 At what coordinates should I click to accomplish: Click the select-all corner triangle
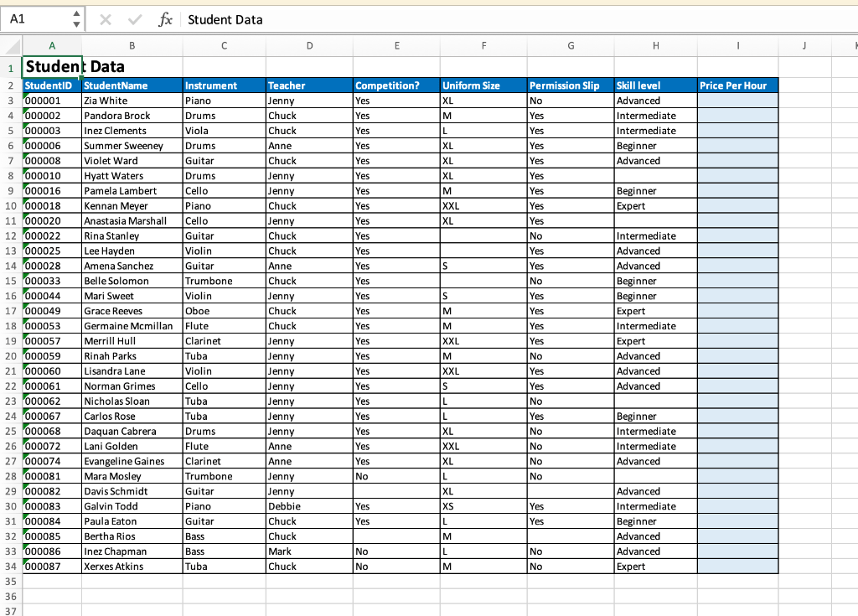[x=13, y=46]
